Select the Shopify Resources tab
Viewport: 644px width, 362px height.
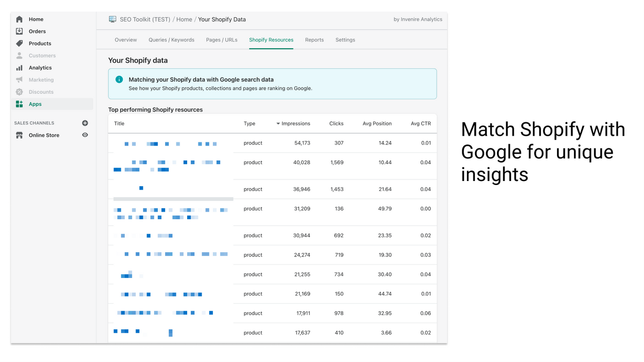coord(271,40)
